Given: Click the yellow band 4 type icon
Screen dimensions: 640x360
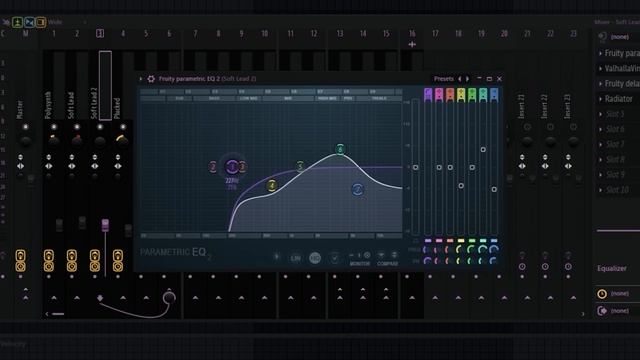Looking at the screenshot, I should 461,94.
